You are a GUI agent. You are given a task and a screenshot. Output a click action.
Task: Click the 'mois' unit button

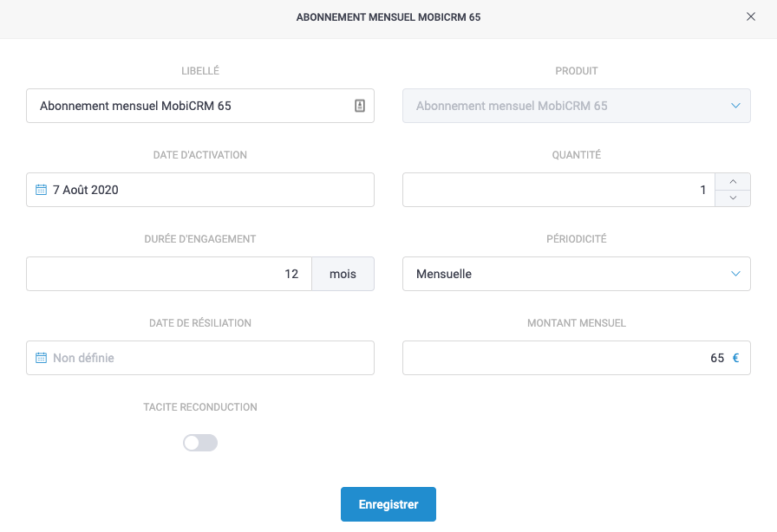coord(343,274)
